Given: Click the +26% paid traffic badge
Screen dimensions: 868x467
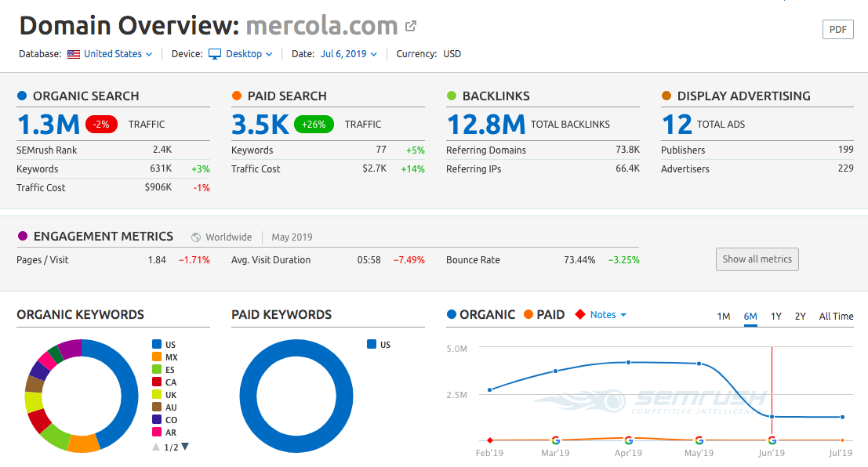Looking at the screenshot, I should 314,125.
